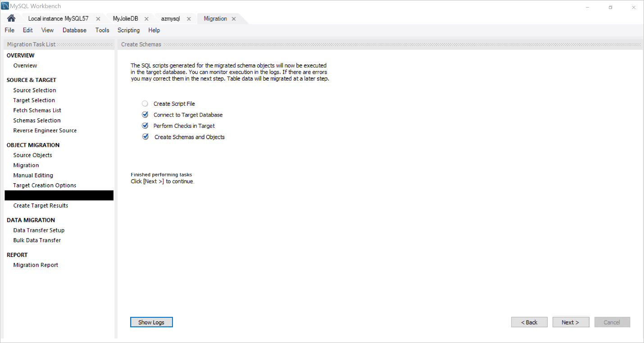Close the Migration tab

click(234, 19)
